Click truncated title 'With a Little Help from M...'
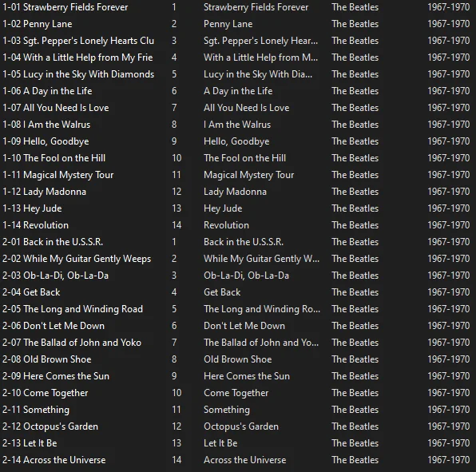The width and height of the screenshot is (476, 472). point(261,58)
